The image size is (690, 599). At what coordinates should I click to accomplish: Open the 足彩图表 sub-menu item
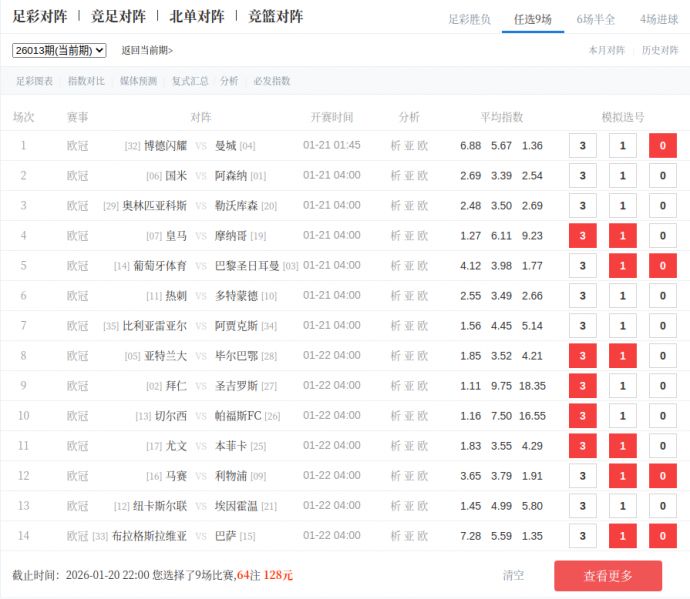pyautogui.click(x=34, y=81)
